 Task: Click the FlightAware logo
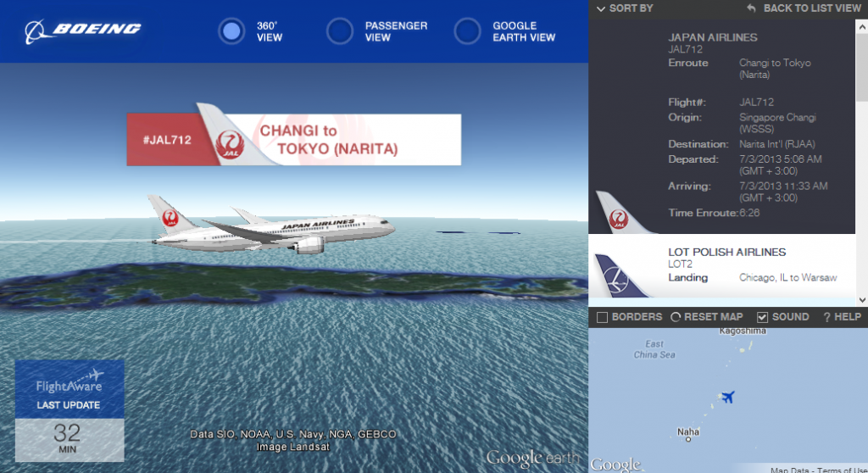pos(70,381)
